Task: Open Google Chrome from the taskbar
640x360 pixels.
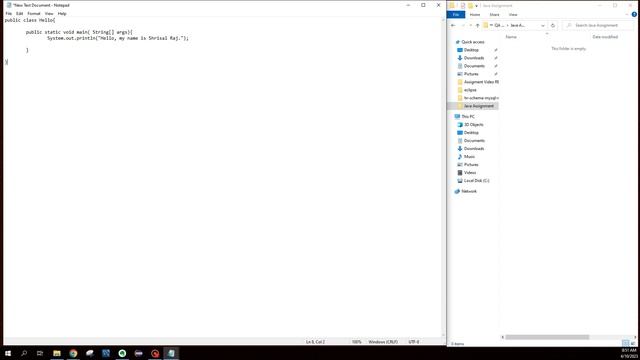Action: [73, 353]
